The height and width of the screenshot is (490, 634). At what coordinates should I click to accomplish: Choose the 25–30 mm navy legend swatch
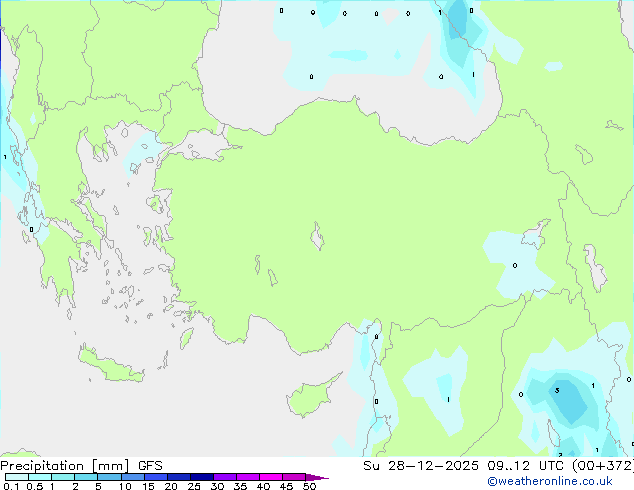click(202, 477)
